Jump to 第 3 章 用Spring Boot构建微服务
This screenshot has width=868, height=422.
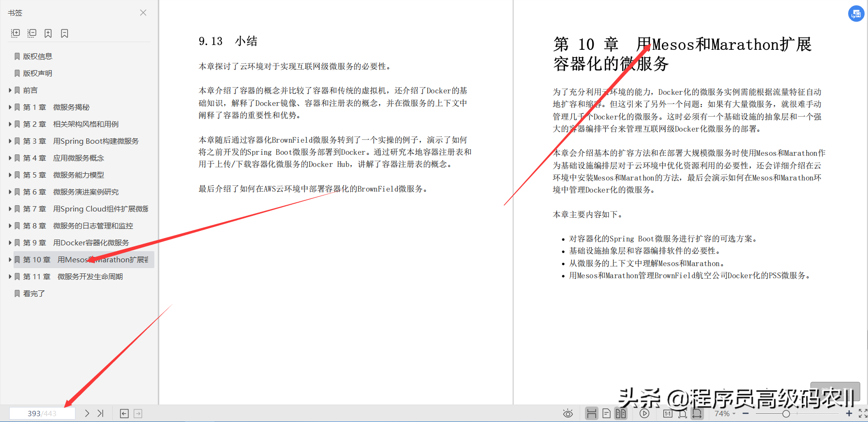pyautogui.click(x=81, y=141)
